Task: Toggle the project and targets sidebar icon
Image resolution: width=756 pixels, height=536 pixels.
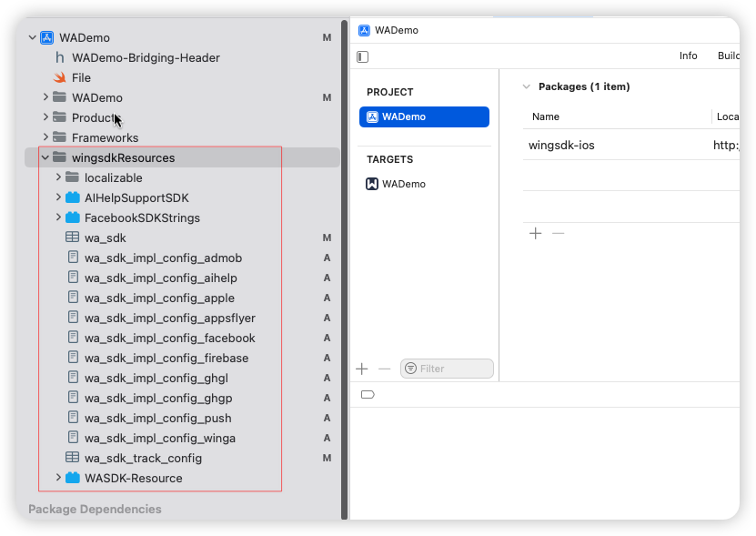Action: click(x=363, y=57)
